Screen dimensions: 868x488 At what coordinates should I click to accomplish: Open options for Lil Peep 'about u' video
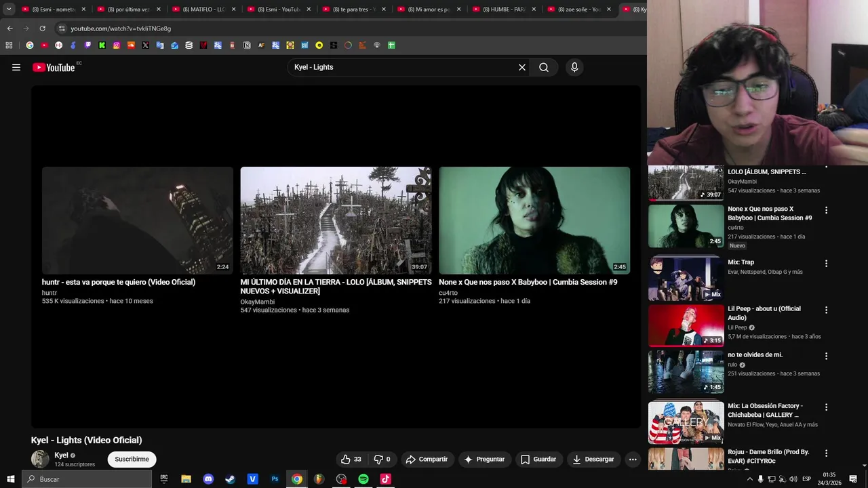point(826,310)
